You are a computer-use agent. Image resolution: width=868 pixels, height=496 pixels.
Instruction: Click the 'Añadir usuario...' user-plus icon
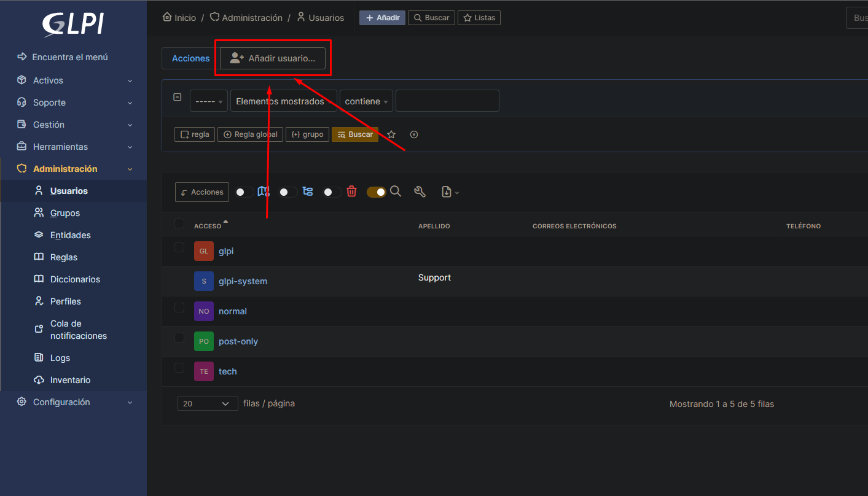237,58
